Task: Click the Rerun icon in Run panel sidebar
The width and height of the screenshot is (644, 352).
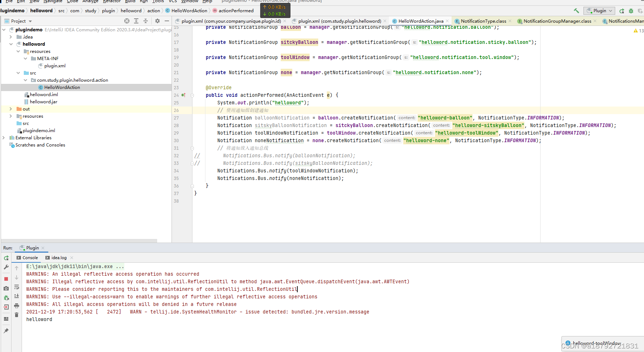Action: [6, 258]
